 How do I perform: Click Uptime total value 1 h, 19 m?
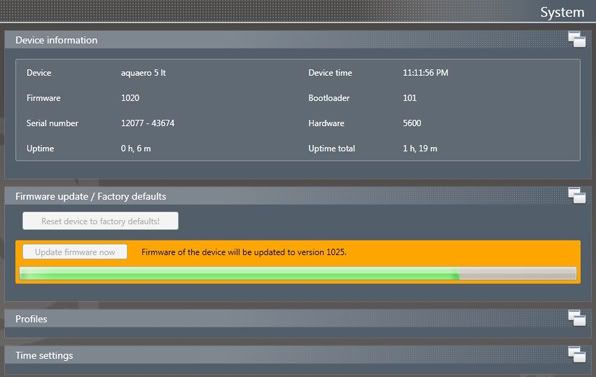[x=420, y=148]
